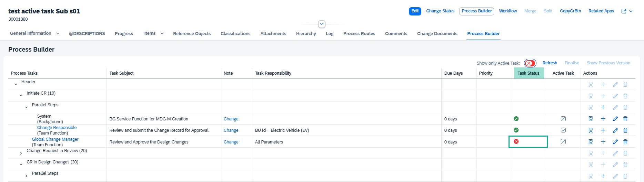This screenshot has height=182, width=644.
Task: Toggle Show only Active Task switch
Action: pyautogui.click(x=530, y=63)
